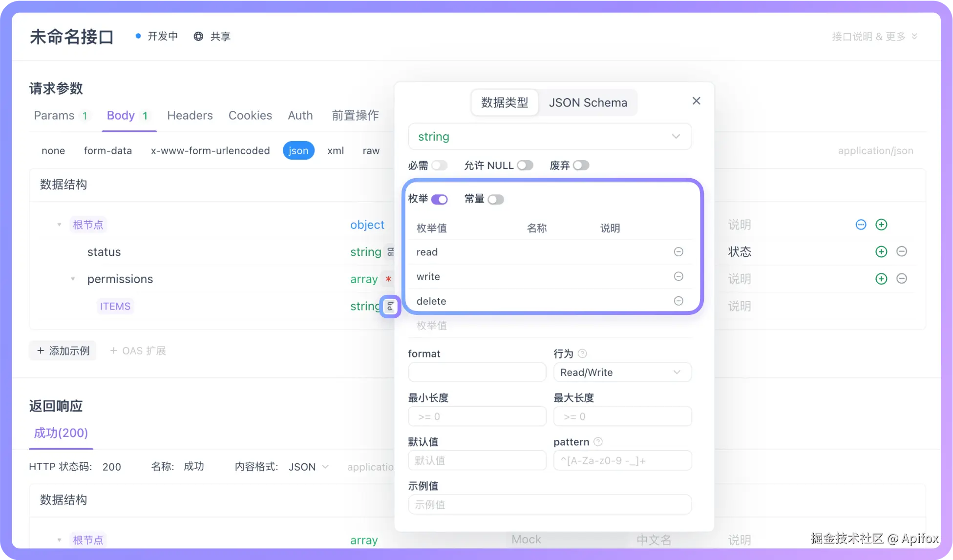The height and width of the screenshot is (560, 953).
Task: Add sibling after status field
Action: pyautogui.click(x=881, y=251)
